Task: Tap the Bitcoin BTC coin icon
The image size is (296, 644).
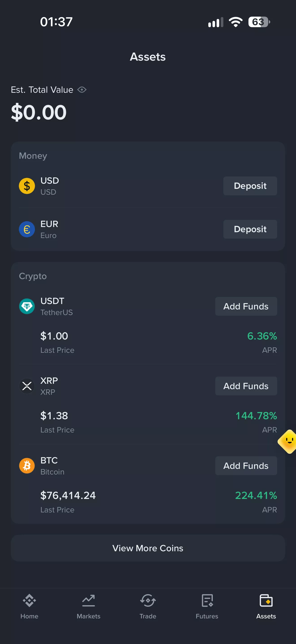Action: click(27, 465)
